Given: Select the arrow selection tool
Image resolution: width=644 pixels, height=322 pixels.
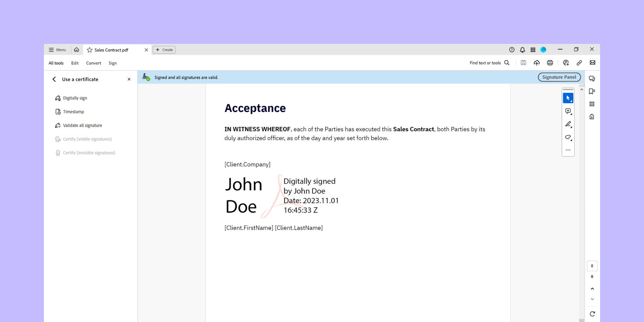Looking at the screenshot, I should click(568, 98).
